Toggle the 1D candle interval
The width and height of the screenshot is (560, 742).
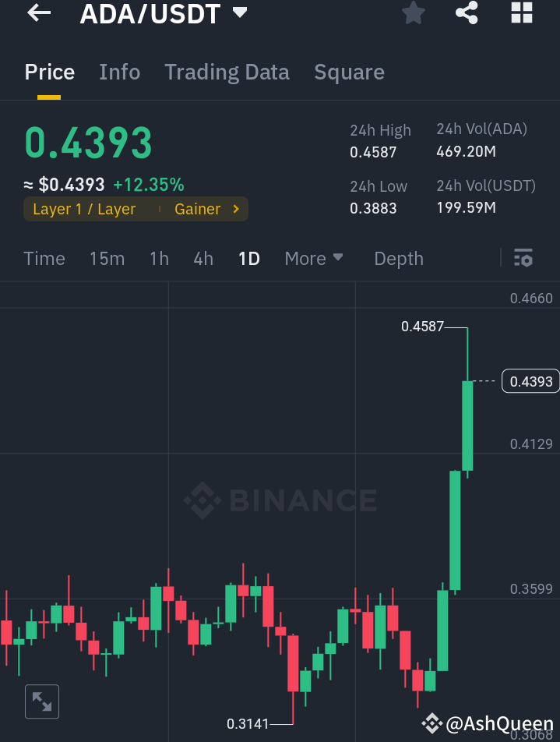point(248,258)
